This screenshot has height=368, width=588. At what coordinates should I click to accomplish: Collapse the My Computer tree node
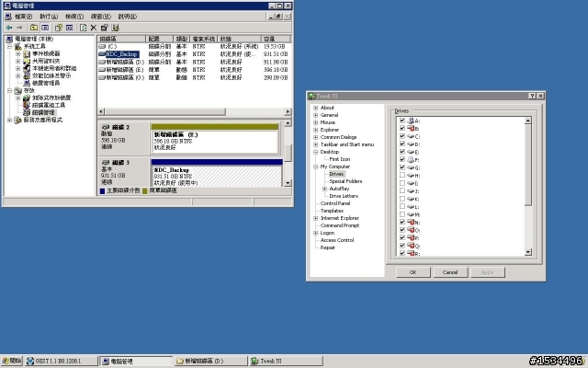pyautogui.click(x=315, y=166)
